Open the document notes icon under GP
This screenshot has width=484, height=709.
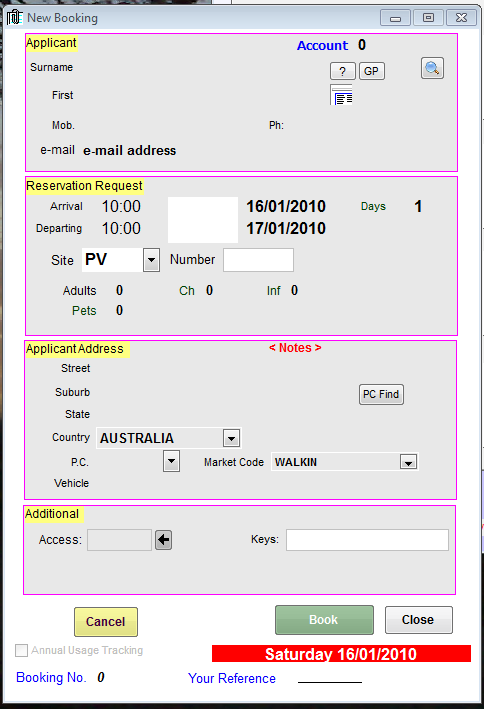click(x=342, y=95)
